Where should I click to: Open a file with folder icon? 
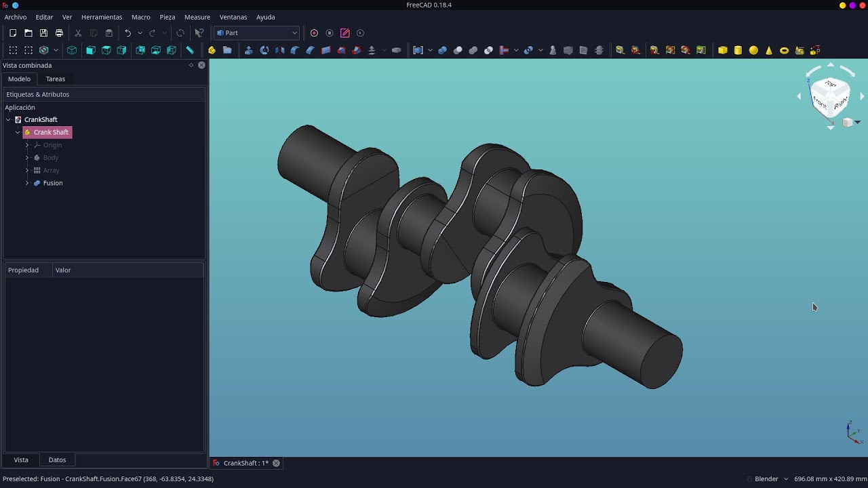28,33
